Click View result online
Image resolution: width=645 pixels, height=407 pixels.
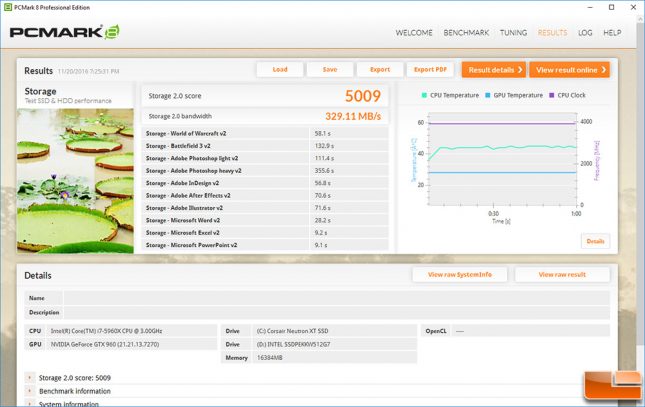(x=570, y=70)
